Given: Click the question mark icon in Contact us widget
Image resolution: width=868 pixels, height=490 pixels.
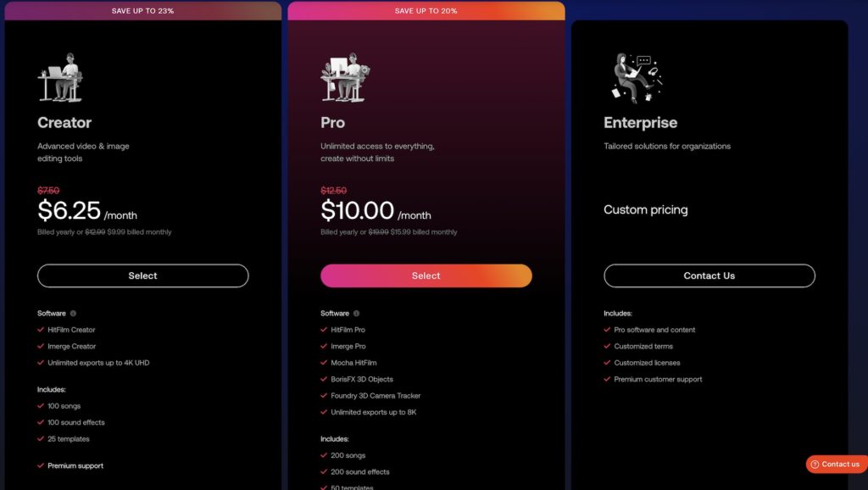Looking at the screenshot, I should [x=815, y=465].
